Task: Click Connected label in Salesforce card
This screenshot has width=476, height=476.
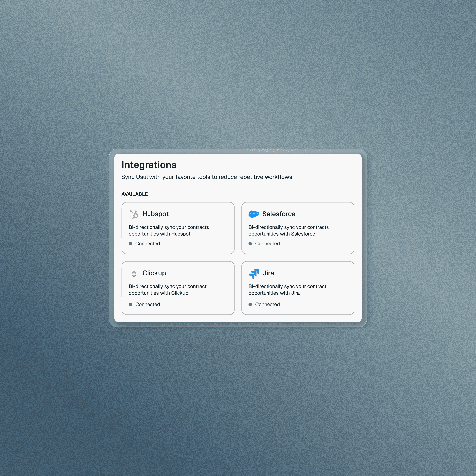Action: click(x=267, y=244)
